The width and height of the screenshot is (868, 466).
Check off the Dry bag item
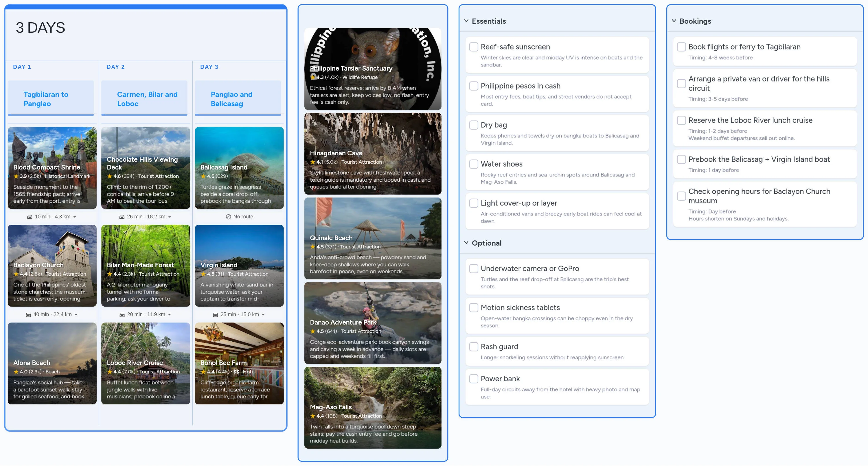click(x=474, y=125)
